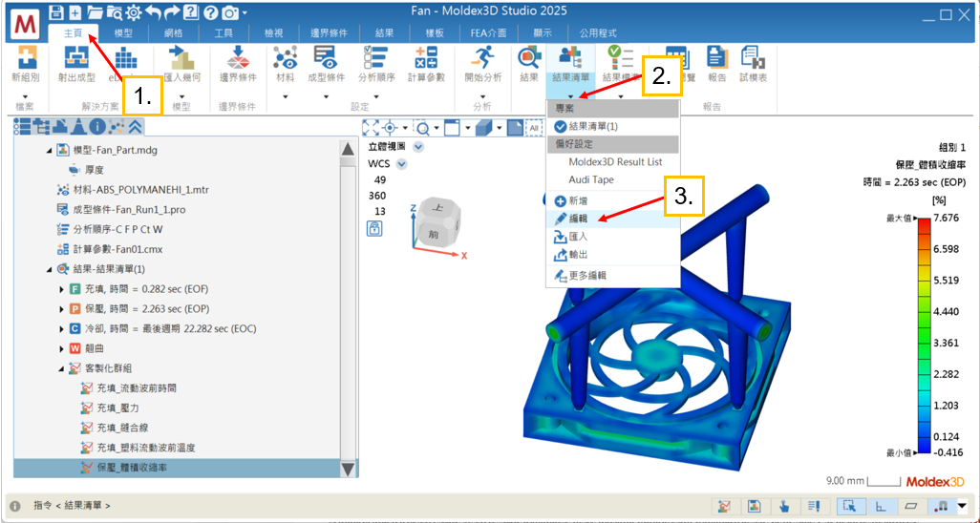Choose 新增 in the result list menu

[x=612, y=201]
